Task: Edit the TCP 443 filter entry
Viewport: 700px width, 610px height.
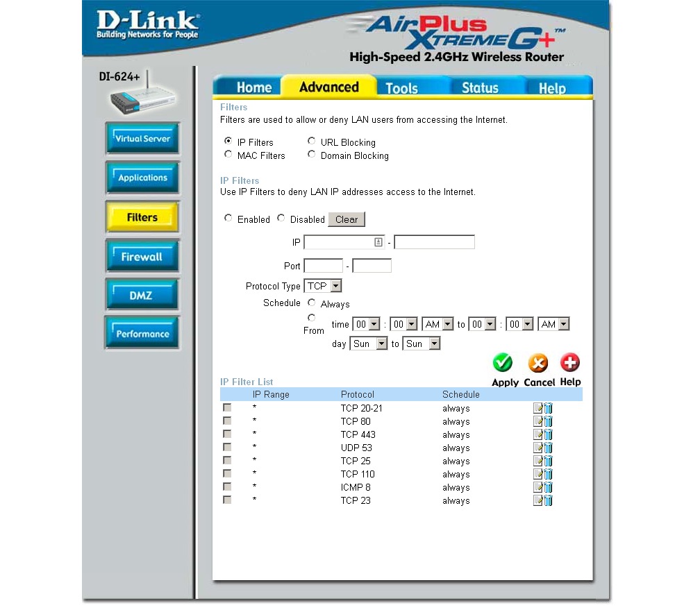Action: (538, 434)
